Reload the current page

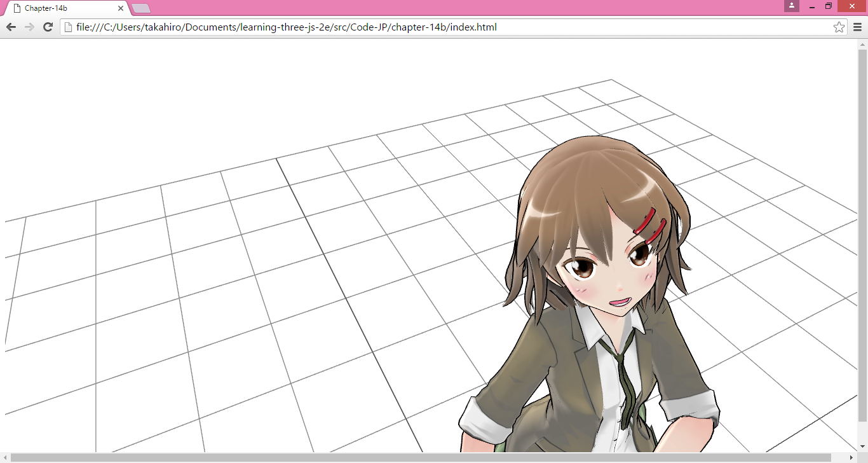(48, 27)
